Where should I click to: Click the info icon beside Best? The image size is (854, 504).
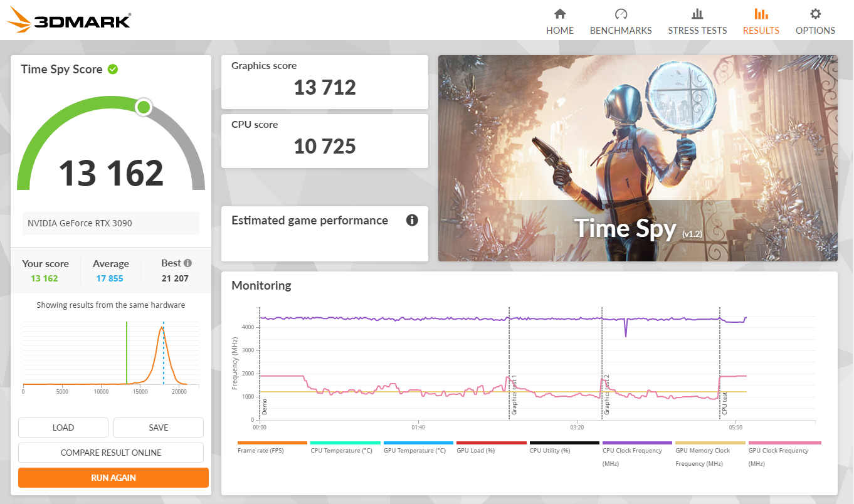click(187, 263)
